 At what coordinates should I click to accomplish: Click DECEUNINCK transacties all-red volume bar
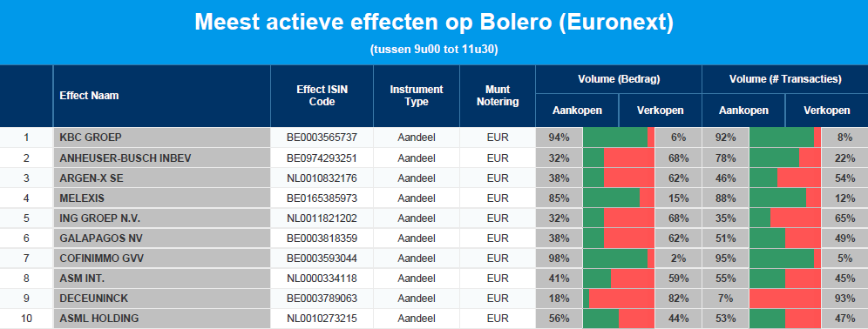(785, 298)
